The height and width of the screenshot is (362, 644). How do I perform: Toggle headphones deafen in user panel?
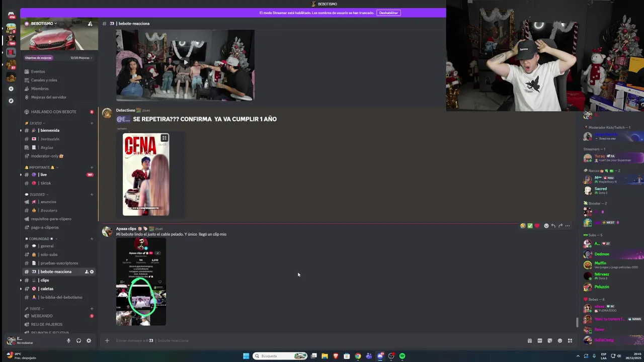click(78, 340)
